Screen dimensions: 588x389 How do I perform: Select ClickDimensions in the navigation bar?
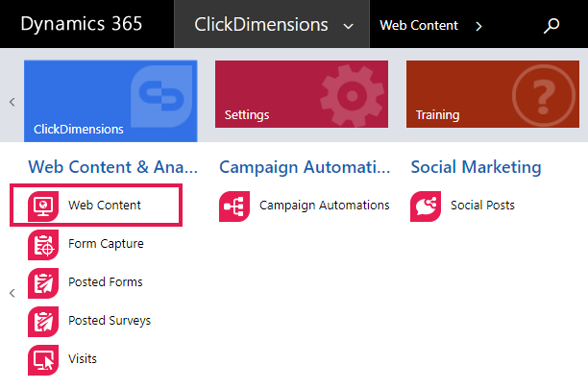(261, 25)
